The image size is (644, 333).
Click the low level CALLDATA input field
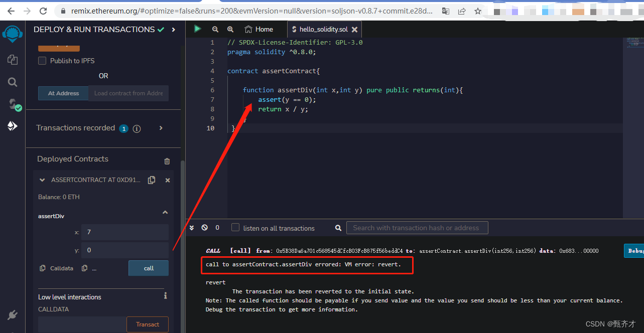pos(82,324)
